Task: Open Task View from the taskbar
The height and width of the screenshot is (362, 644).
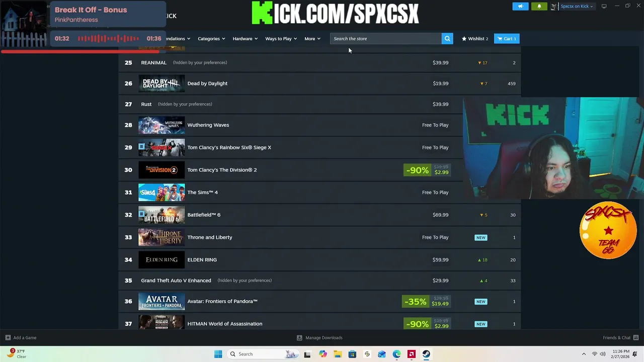Action: [307, 354]
